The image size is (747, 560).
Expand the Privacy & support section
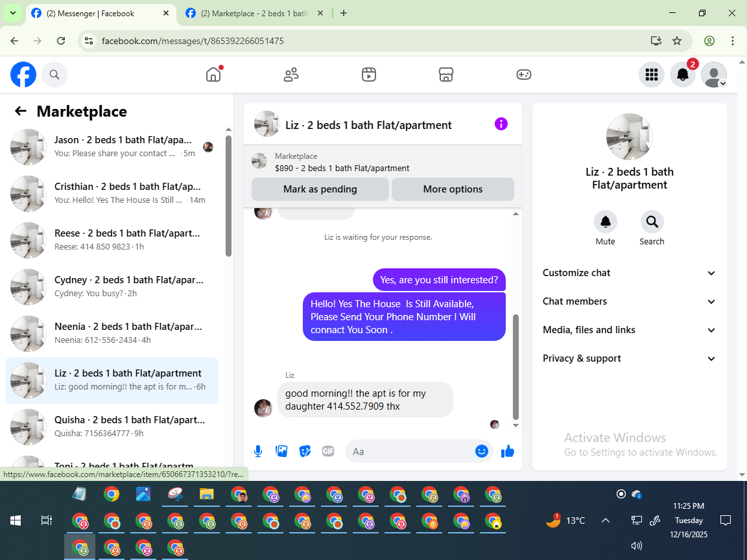[630, 358]
